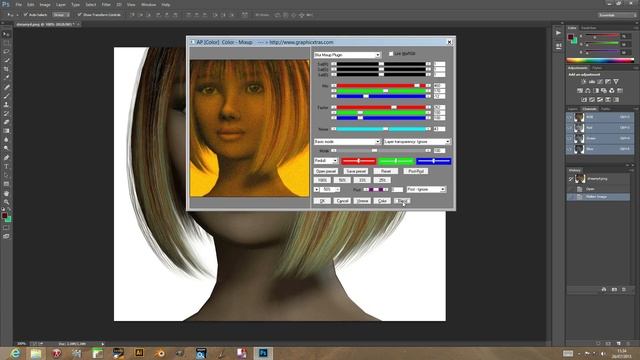Toggle visibility of Green channel
640x360 pixels.
[570, 139]
